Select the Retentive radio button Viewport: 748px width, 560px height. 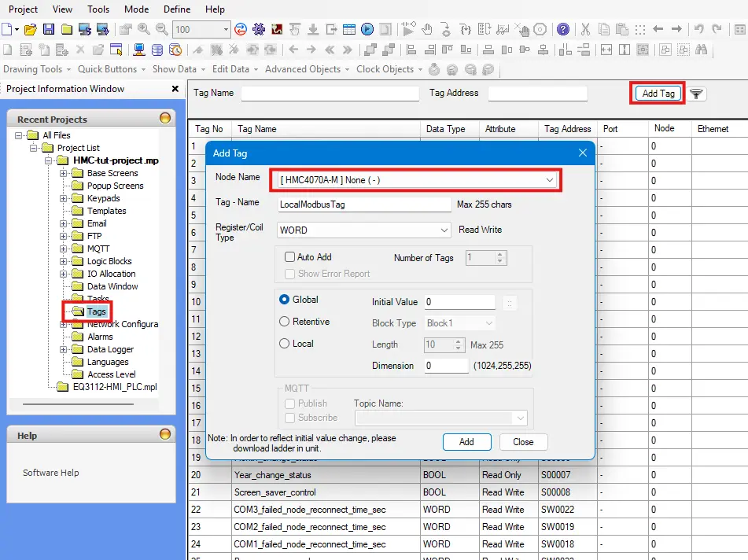click(x=283, y=322)
